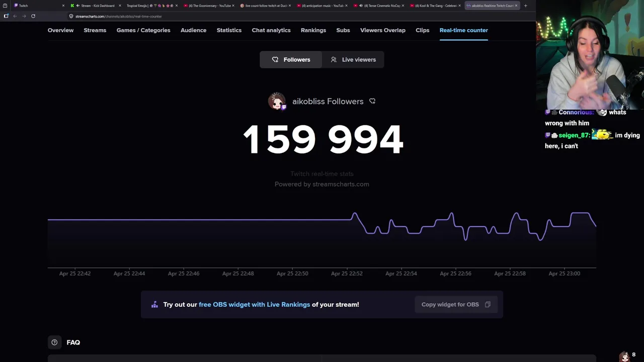The width and height of the screenshot is (644, 362).
Task: Open the Rankings tab
Action: coord(313,30)
